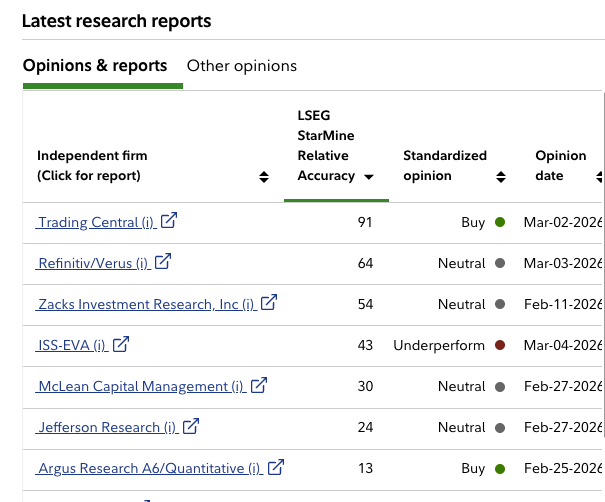Click green Buy indicator dot for Trading Central

[x=500, y=222]
